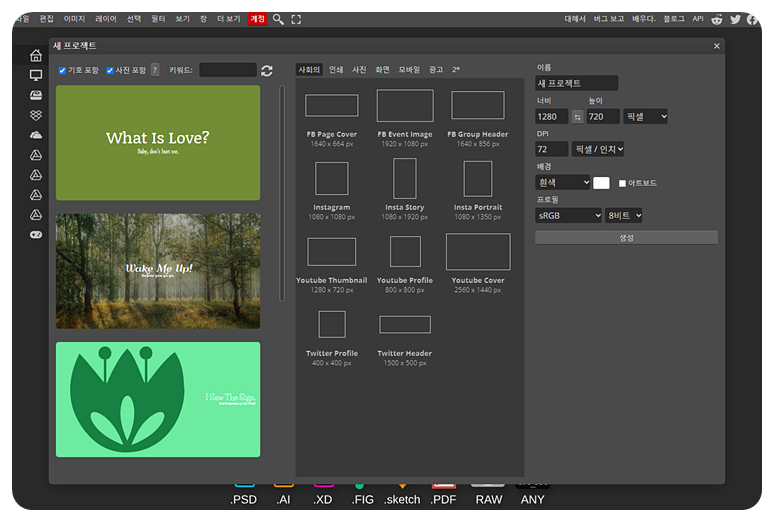Select the What Is Love? template
Viewport: 774px width, 522px height.
(x=158, y=143)
